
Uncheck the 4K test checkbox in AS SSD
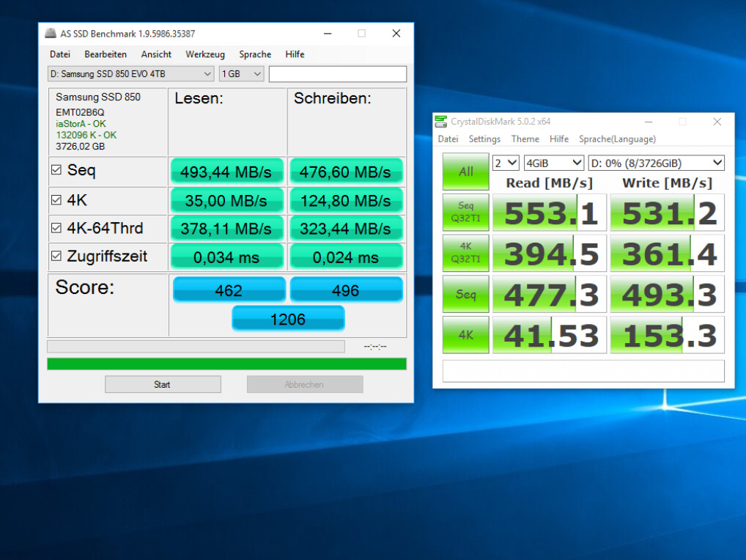pos(56,200)
